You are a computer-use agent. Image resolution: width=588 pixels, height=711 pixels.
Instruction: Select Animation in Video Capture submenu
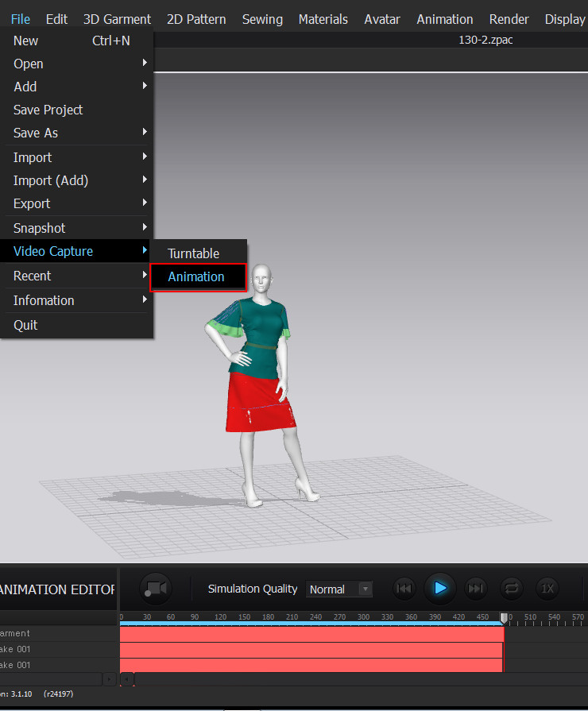coord(196,276)
